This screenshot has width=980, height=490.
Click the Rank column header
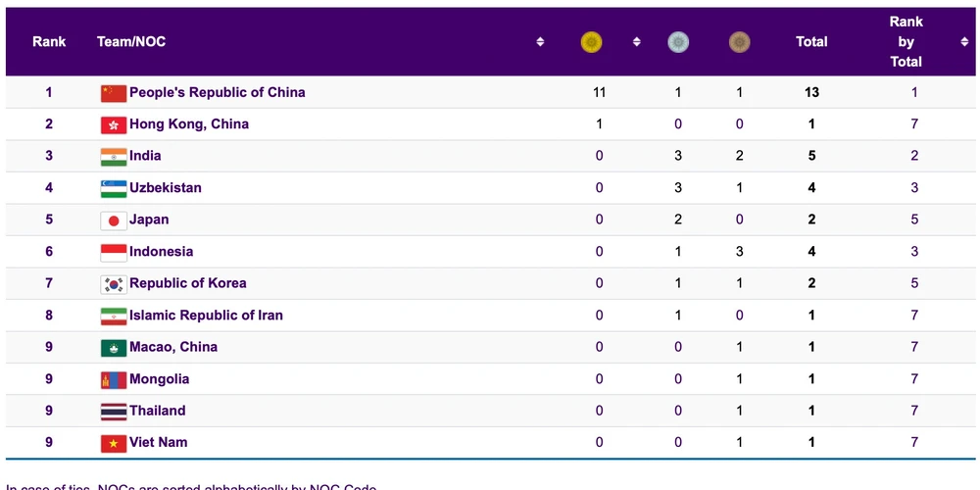49,42
